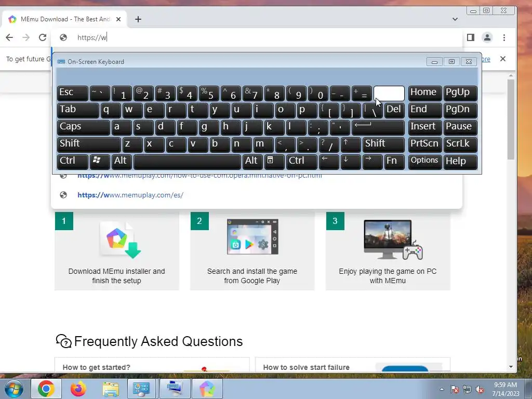Click the PgDn key
Viewport: 532px width, 399px height.
460,110
